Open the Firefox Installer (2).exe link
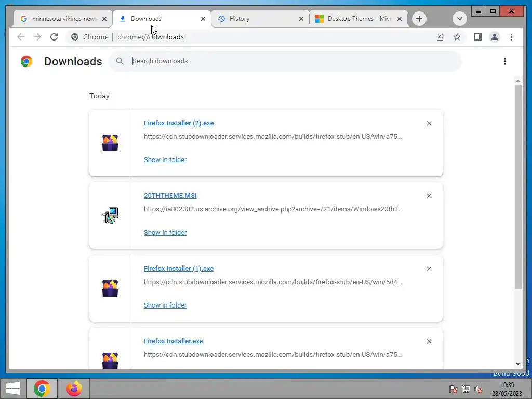Image resolution: width=532 pixels, height=399 pixels. click(x=179, y=123)
